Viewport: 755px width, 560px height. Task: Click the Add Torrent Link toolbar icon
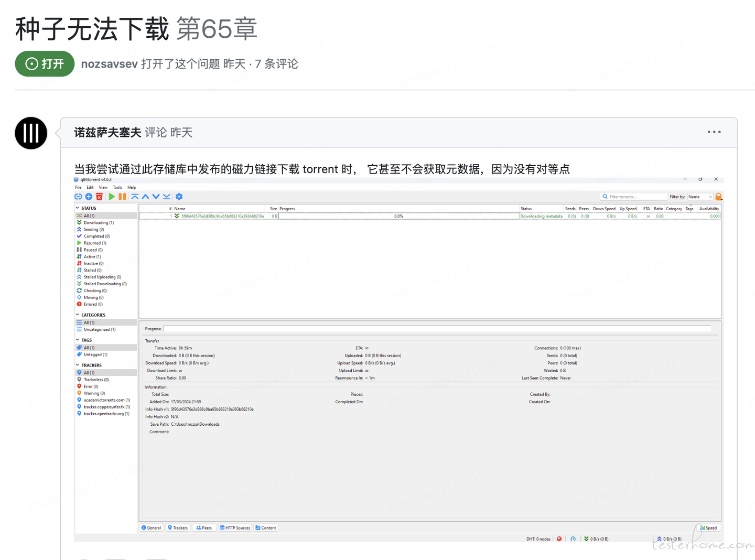click(78, 197)
